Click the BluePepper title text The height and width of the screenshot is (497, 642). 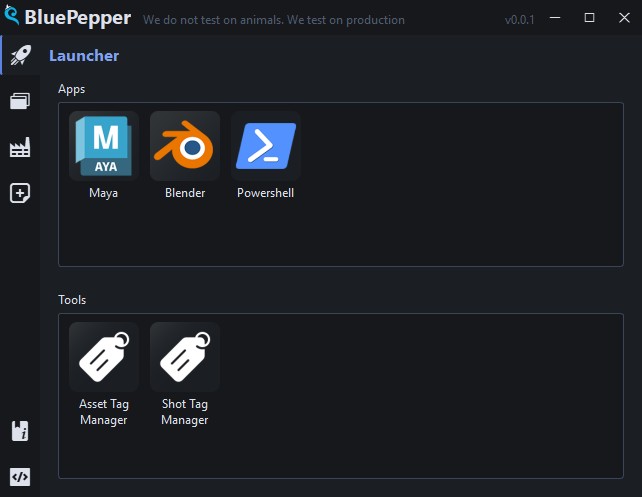click(x=78, y=18)
